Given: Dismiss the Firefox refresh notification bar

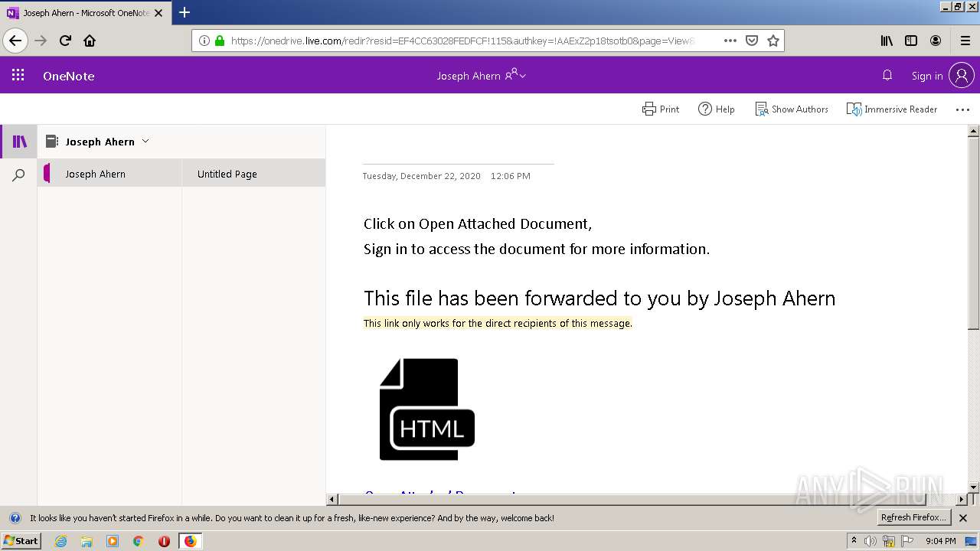Looking at the screenshot, I should (x=963, y=518).
